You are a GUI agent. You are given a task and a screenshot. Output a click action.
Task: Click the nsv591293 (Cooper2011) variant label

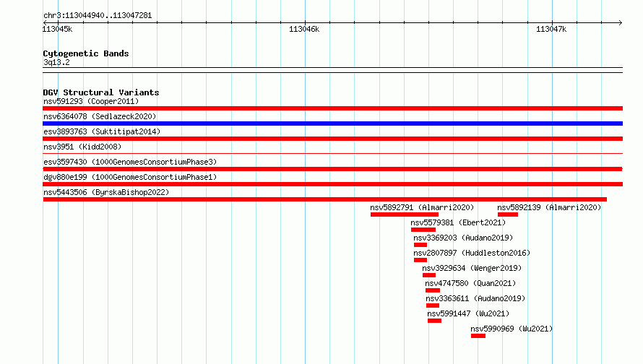91,101
